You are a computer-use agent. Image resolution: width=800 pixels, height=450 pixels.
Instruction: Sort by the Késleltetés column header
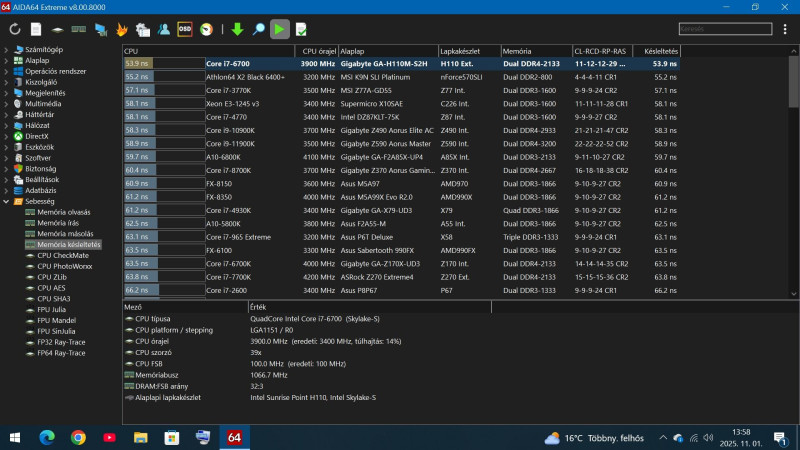pos(657,51)
